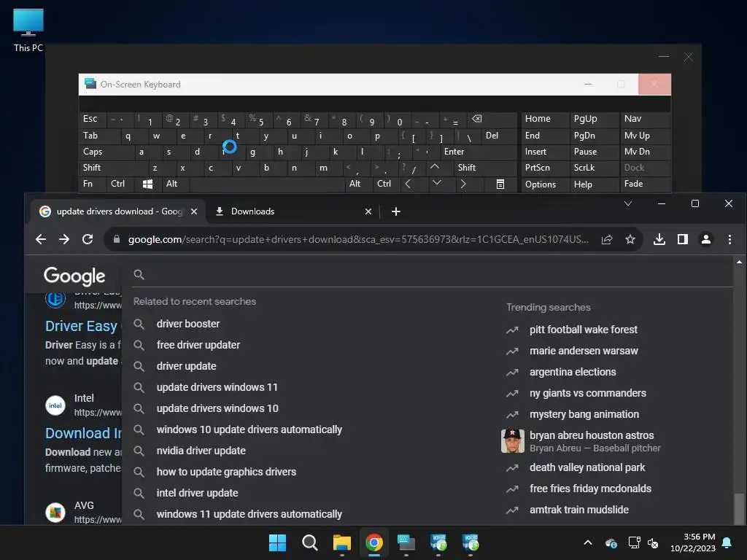
Task: Click the page vertical scrollbar thumb
Action: tap(739, 508)
